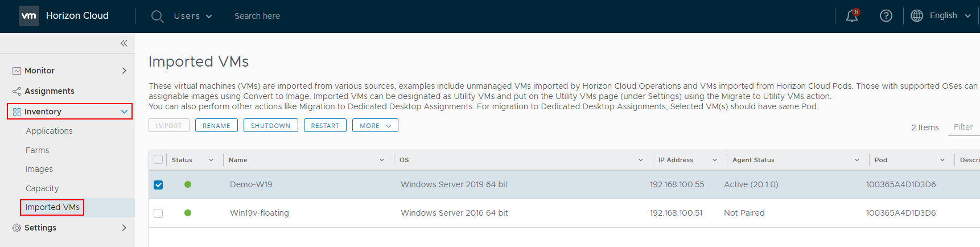Screen dimensions: 980x247
Task: Open the MORE actions dropdown
Action: (375, 126)
